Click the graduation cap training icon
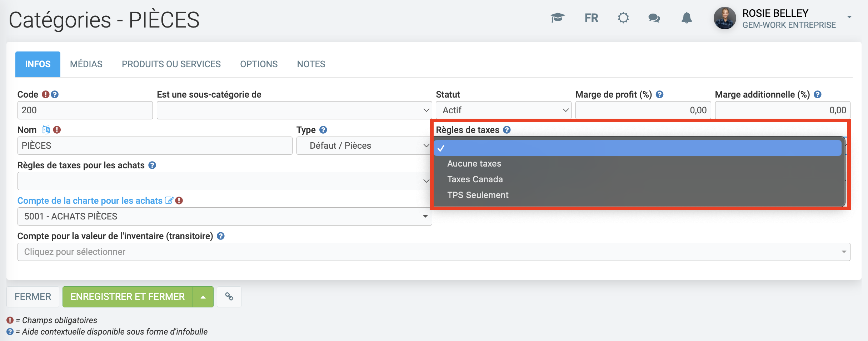 557,18
